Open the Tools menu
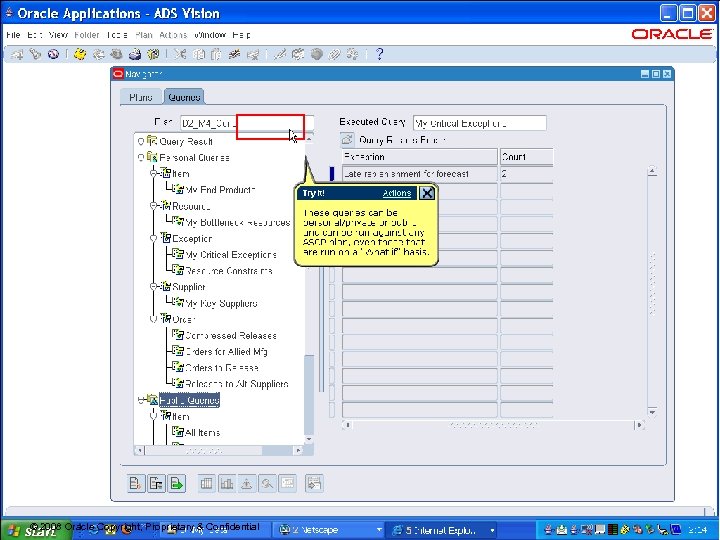The height and width of the screenshot is (540, 720). pos(117,35)
